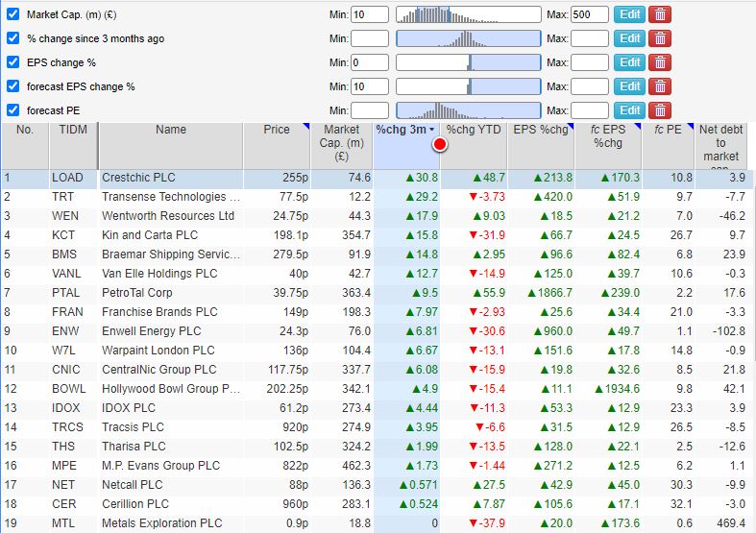Sort by Net debt to market cap header
Image resolution: width=756 pixels, height=533 pixels.
tap(720, 145)
